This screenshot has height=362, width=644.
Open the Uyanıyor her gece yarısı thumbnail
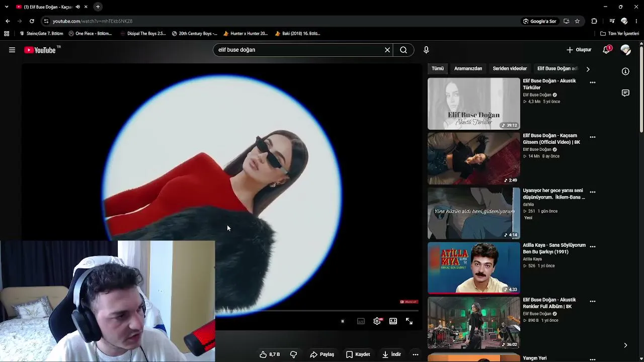click(474, 213)
